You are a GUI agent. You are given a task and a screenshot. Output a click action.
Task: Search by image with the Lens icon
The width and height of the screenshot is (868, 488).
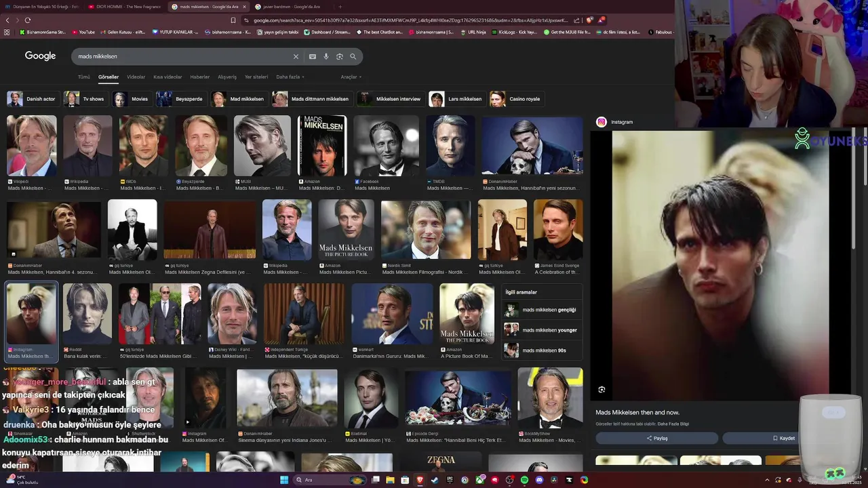pyautogui.click(x=340, y=56)
